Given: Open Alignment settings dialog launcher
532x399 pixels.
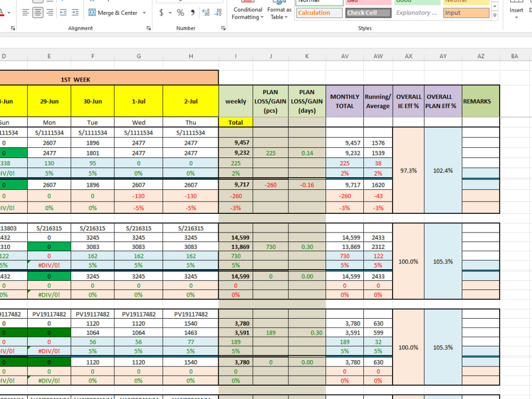Looking at the screenshot, I should (148, 29).
